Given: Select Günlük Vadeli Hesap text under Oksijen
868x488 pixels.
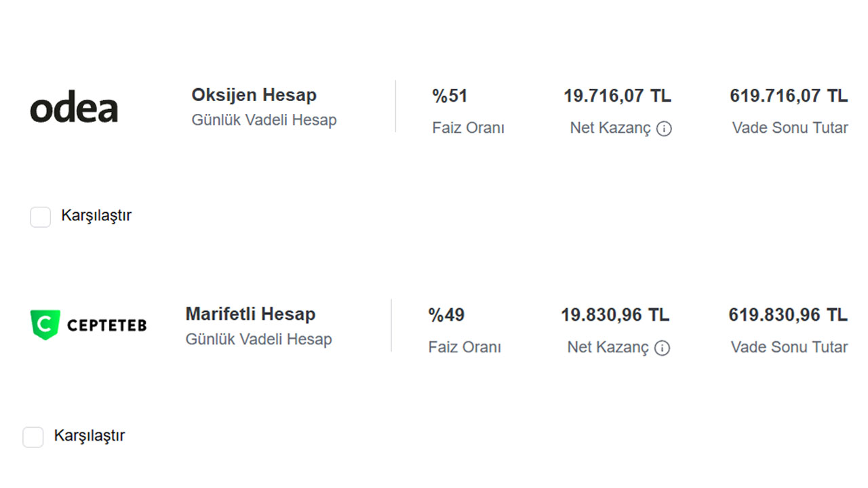Looking at the screenshot, I should pos(264,121).
